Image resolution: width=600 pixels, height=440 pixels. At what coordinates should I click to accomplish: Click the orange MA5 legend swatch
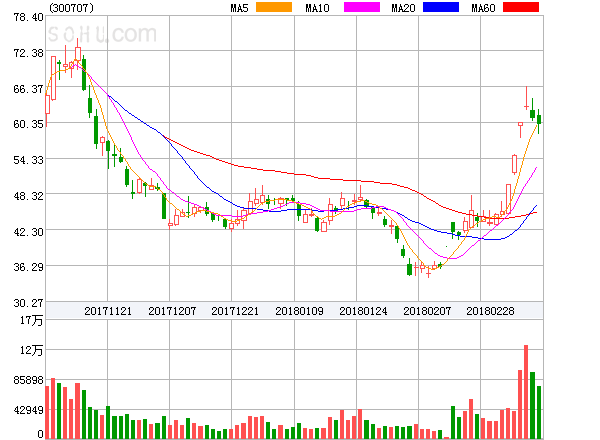coord(274,7)
